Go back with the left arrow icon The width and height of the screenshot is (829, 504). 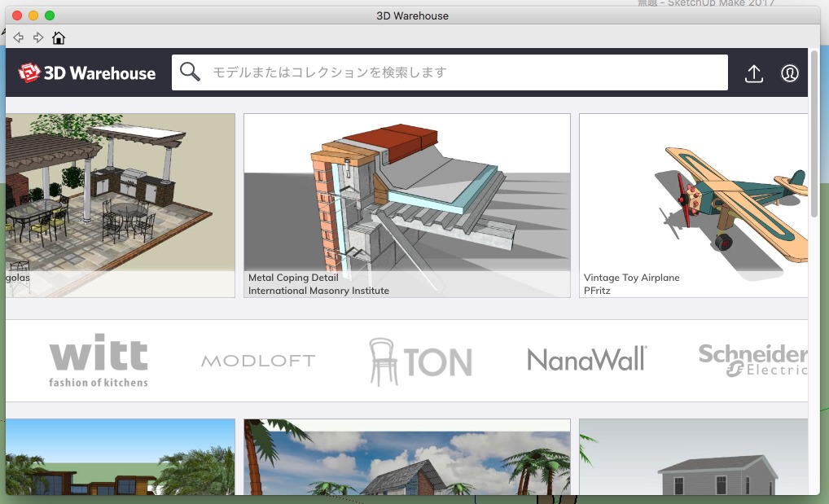(x=19, y=37)
